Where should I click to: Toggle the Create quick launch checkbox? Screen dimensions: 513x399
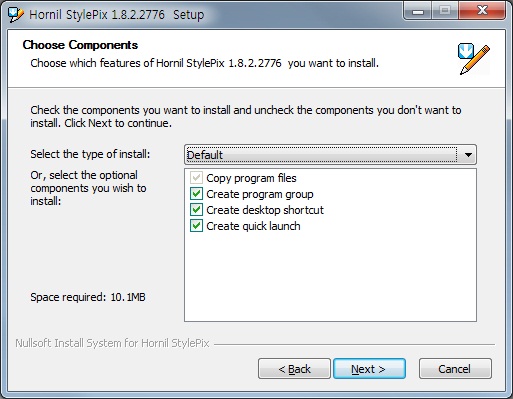(196, 226)
